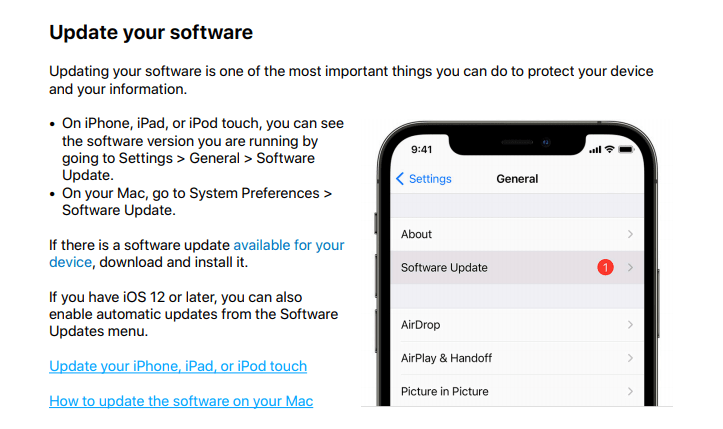This screenshot has height=429, width=723.
Task: Choose AirDrop in the General list
Action: click(x=517, y=325)
